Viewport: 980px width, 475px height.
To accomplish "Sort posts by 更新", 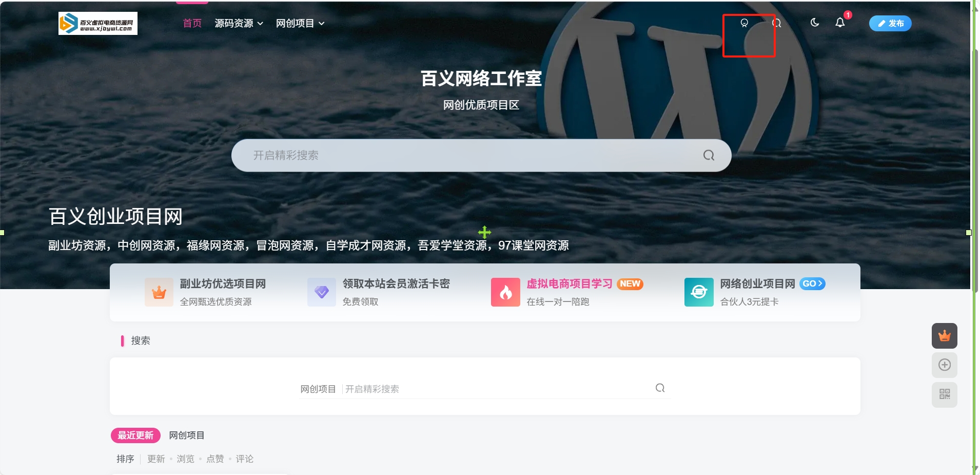I will click(156, 459).
